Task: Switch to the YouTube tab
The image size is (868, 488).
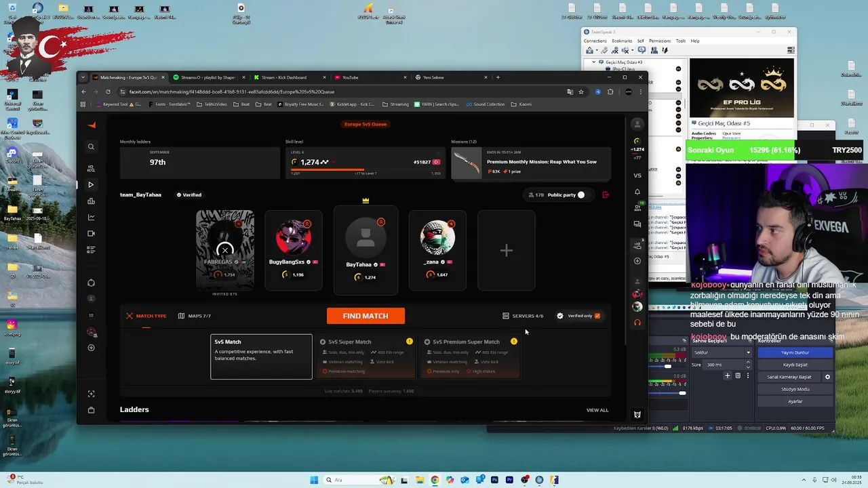Action: coord(370,77)
